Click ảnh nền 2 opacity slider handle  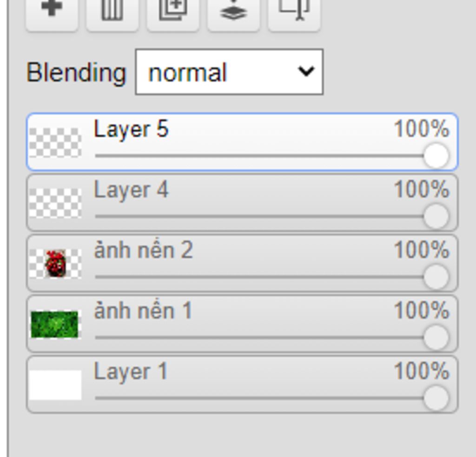click(x=436, y=277)
